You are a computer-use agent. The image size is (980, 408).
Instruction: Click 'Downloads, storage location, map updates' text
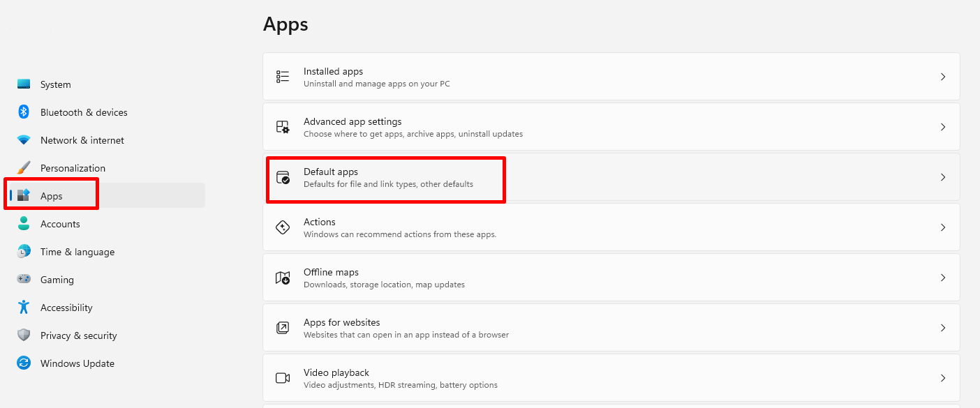[x=384, y=285]
